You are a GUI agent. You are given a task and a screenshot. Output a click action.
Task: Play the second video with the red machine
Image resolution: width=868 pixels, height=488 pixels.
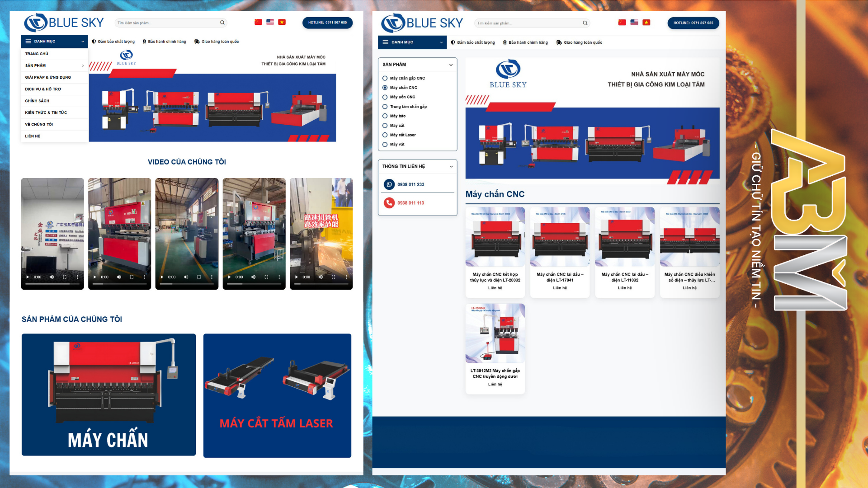pos(94,277)
